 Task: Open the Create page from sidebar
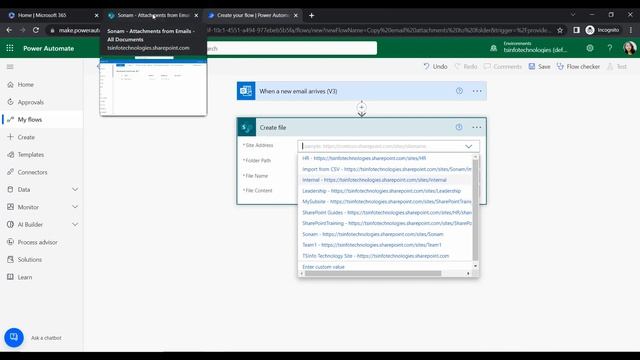coord(26,137)
